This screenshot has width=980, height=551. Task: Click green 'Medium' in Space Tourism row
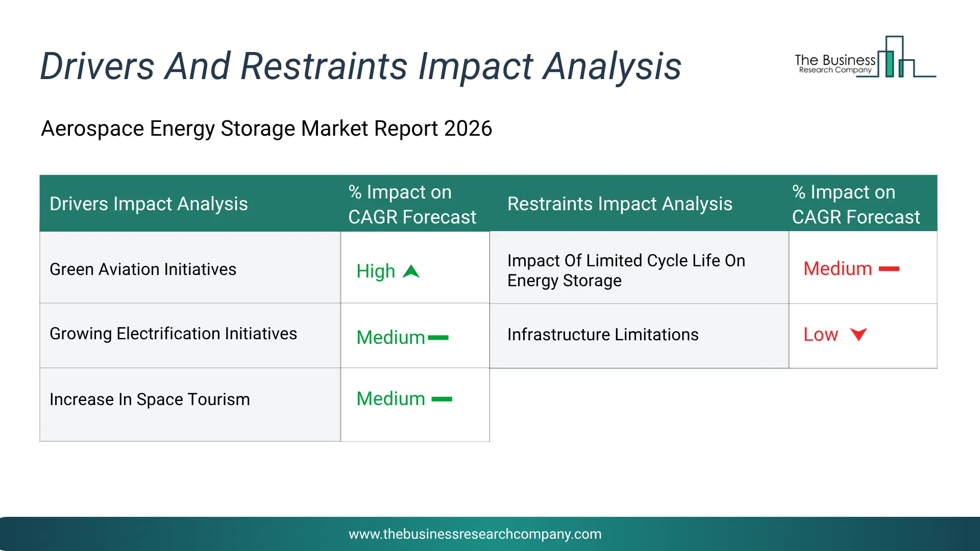390,398
